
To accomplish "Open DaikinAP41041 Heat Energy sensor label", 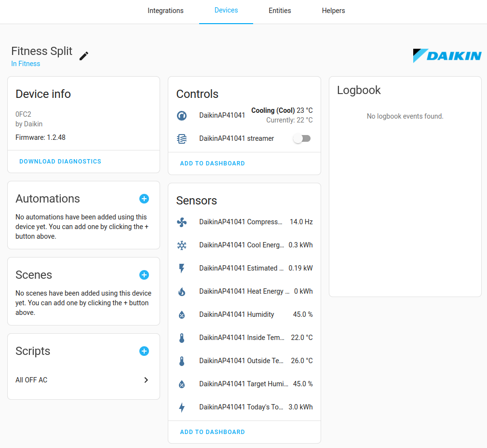I will pyautogui.click(x=244, y=291).
